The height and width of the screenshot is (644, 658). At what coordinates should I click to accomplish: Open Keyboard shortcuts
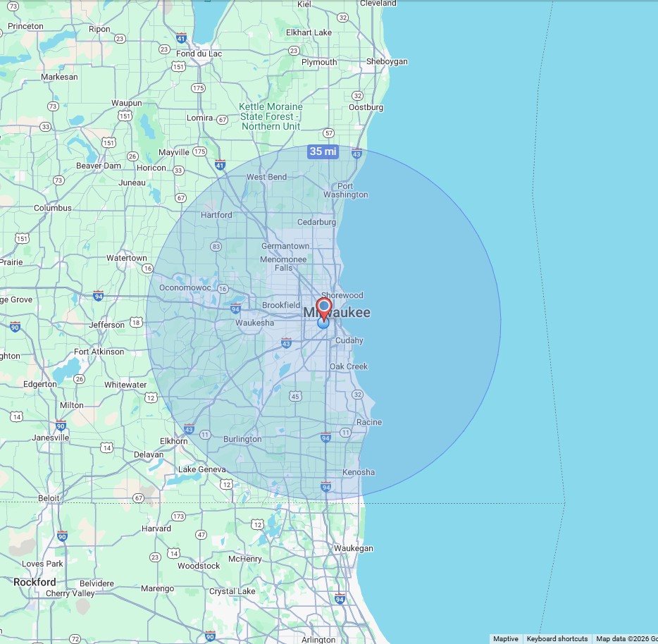tap(557, 639)
